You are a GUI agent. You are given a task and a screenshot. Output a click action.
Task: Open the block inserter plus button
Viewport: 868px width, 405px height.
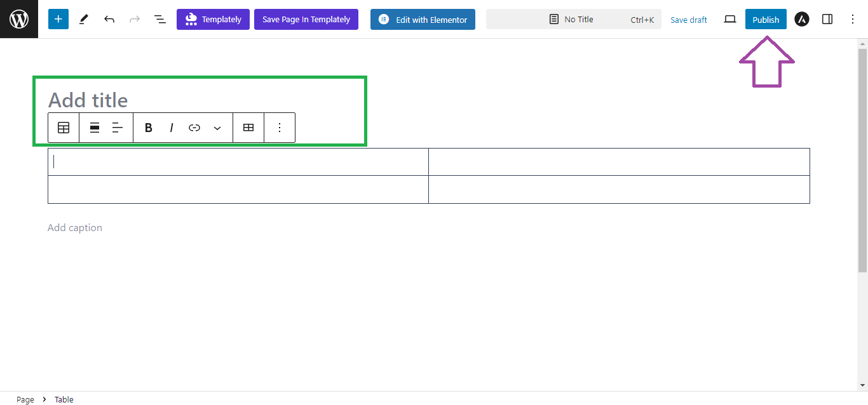[58, 19]
